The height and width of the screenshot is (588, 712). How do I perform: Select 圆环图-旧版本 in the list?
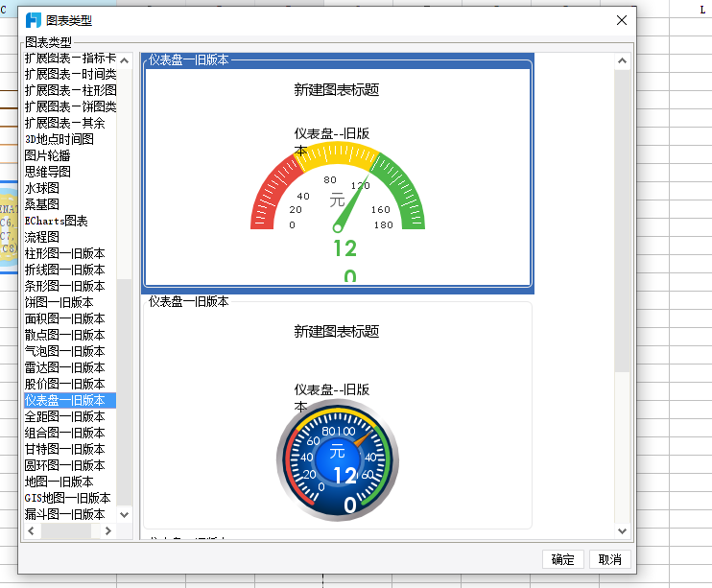click(x=70, y=466)
